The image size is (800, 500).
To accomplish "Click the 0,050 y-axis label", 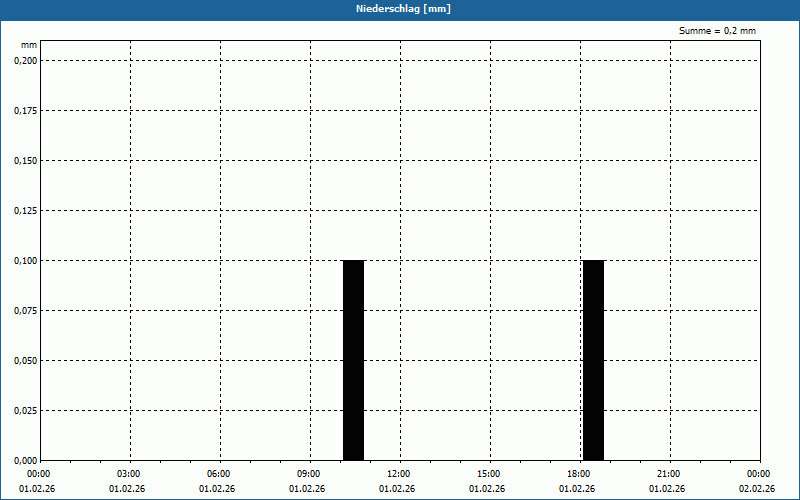I will pyautogui.click(x=26, y=361).
